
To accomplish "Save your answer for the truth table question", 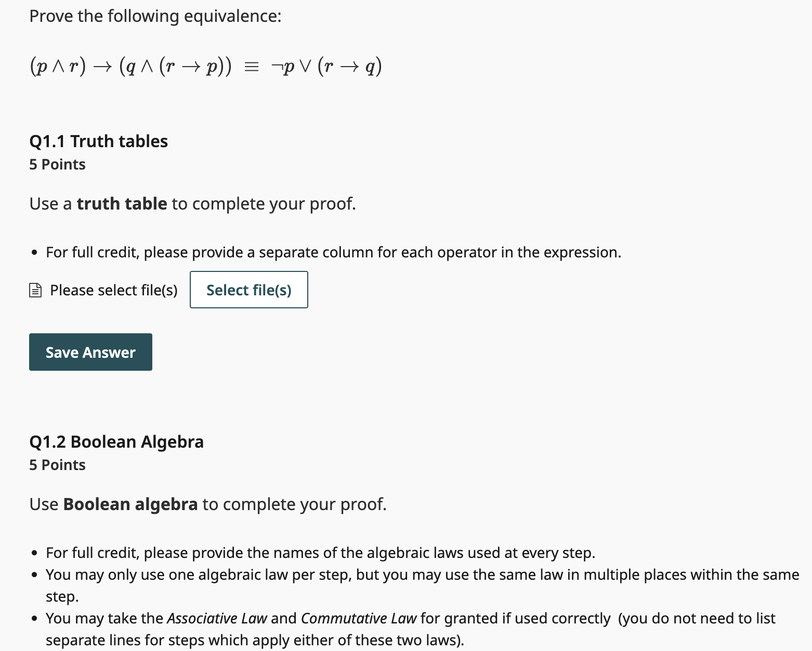I will pyautogui.click(x=90, y=351).
